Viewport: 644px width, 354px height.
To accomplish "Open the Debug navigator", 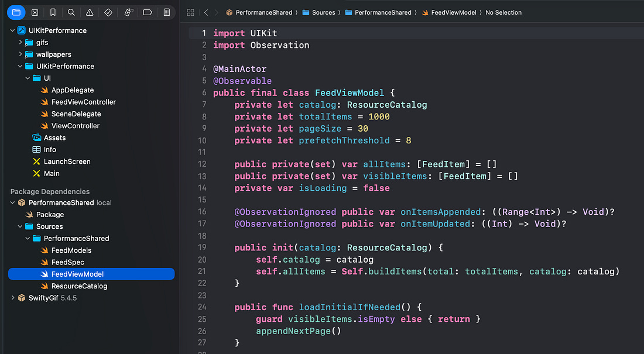I will point(129,12).
